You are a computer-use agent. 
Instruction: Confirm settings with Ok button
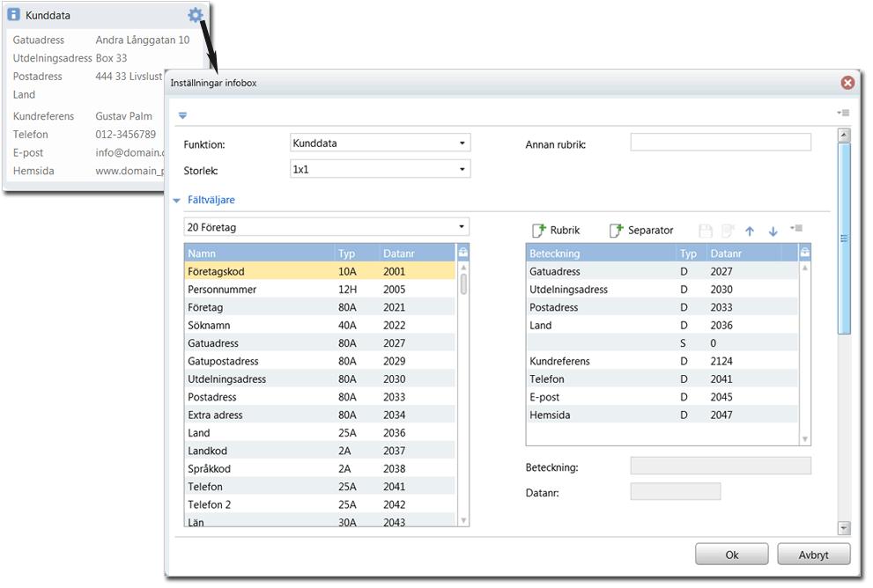(731, 555)
